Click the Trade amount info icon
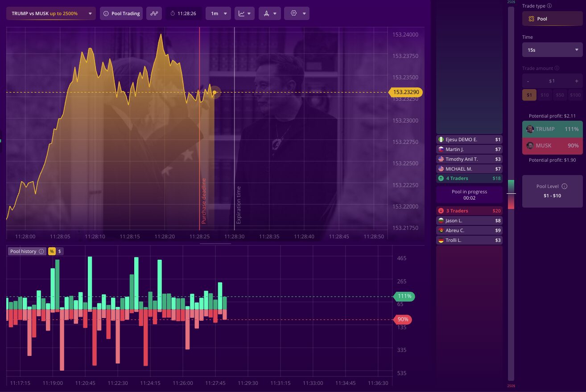Screen dimensions: 586x392 (557, 68)
